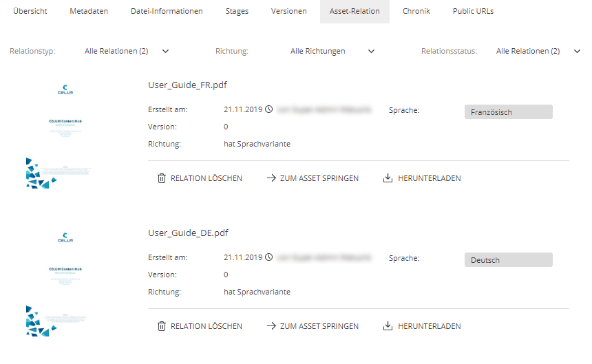This screenshot has height=364, width=592.
Task: Click clock icon beside User_Guide_DE creation date
Action: (269, 257)
